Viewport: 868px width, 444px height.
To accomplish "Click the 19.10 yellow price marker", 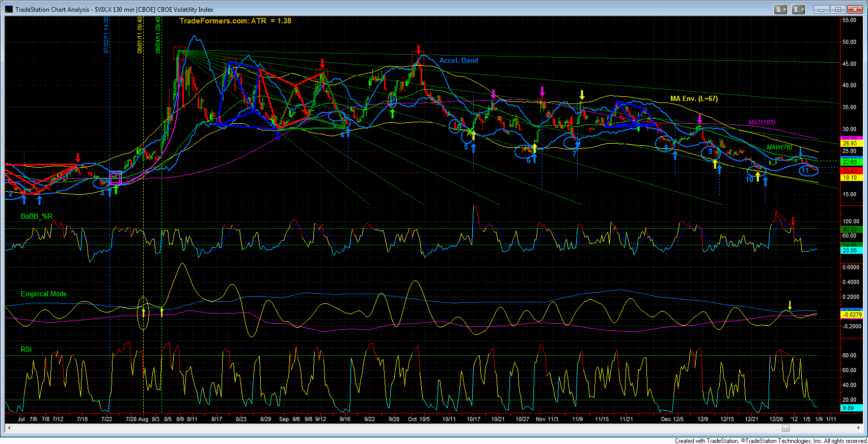I will 851,177.
